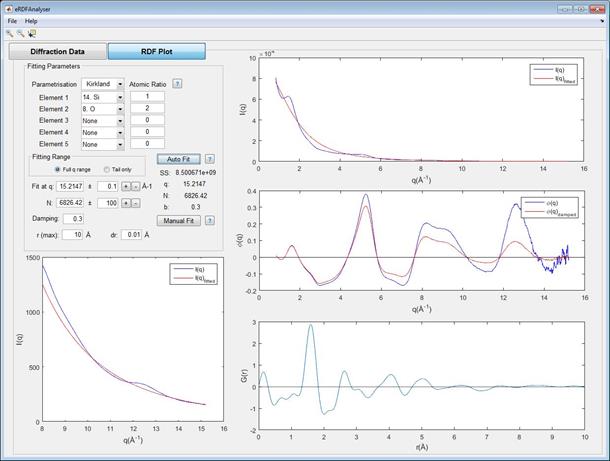610x461 pixels.
Task: Select the zoom out tool in toolbar
Action: (20, 34)
